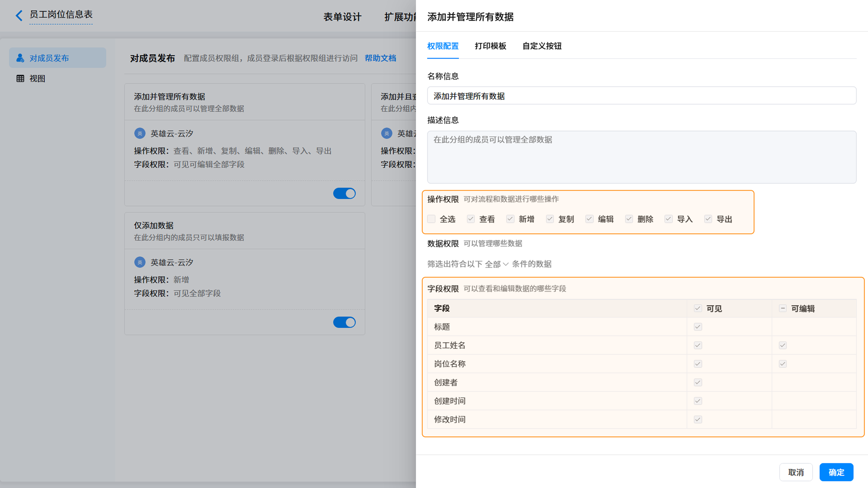Click the back arrow beside 员工岗位信息表

tap(19, 15)
